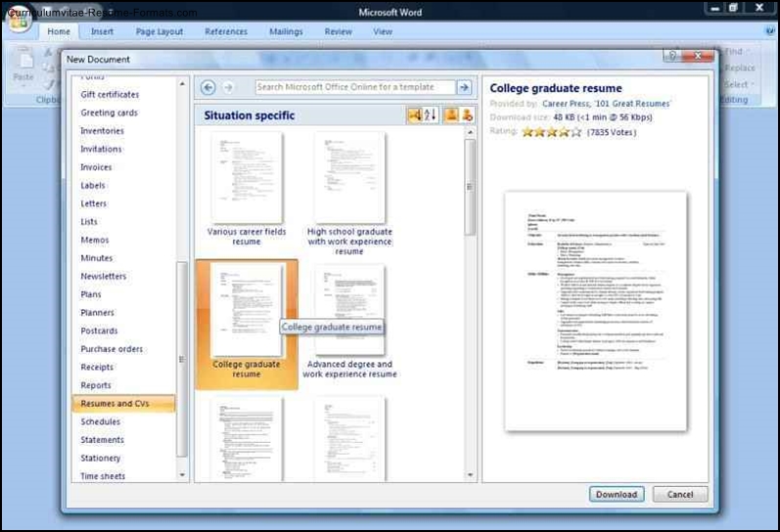Show customer-submitted templates via the third header icon
The height and width of the screenshot is (532, 780).
(451, 115)
